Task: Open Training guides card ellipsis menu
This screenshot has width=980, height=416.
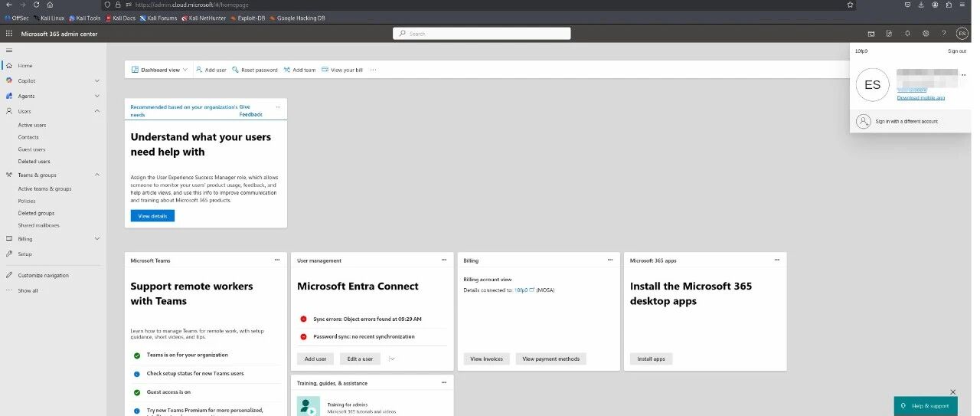Action: 444,383
